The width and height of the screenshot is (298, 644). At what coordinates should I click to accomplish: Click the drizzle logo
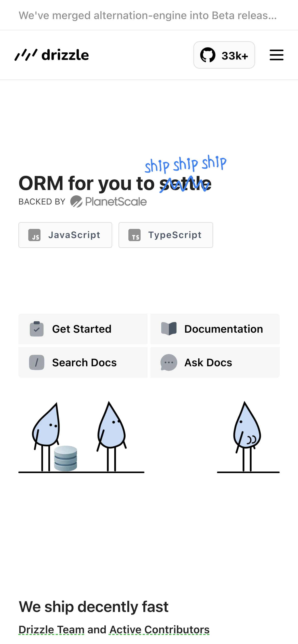click(x=52, y=55)
